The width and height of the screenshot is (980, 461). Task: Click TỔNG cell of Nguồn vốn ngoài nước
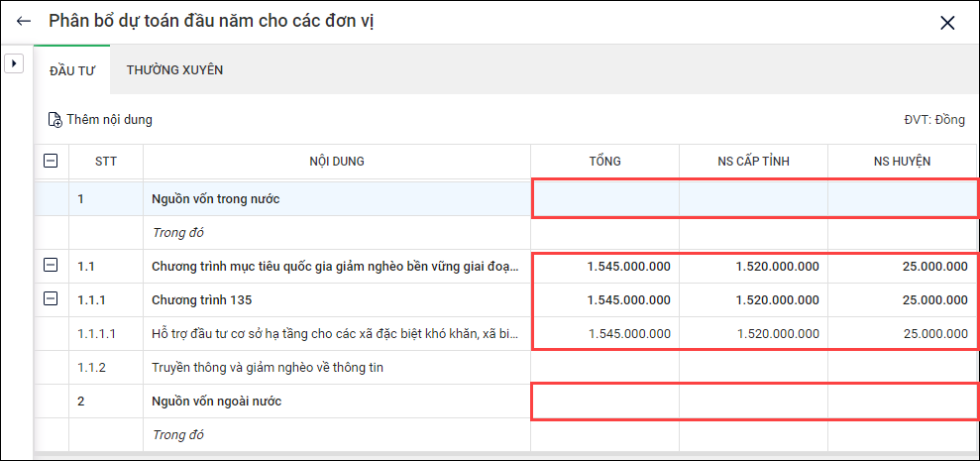604,402
